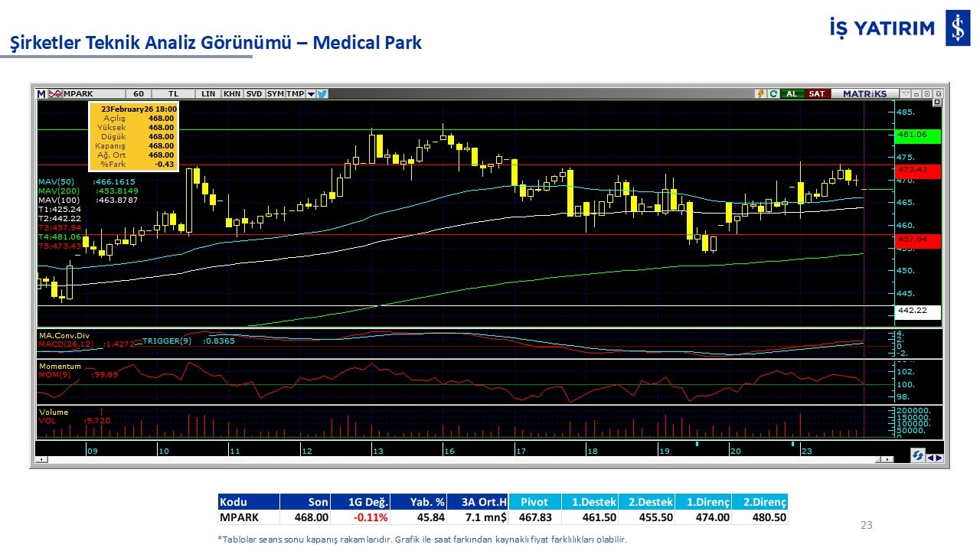Click the chart icon beside MPARK symbol
The width and height of the screenshot is (980, 551).
[54, 94]
